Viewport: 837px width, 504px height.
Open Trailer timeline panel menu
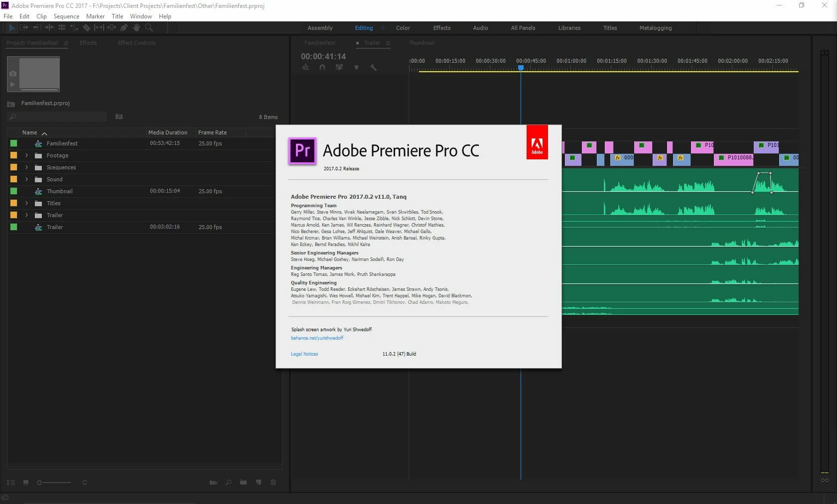pos(388,43)
